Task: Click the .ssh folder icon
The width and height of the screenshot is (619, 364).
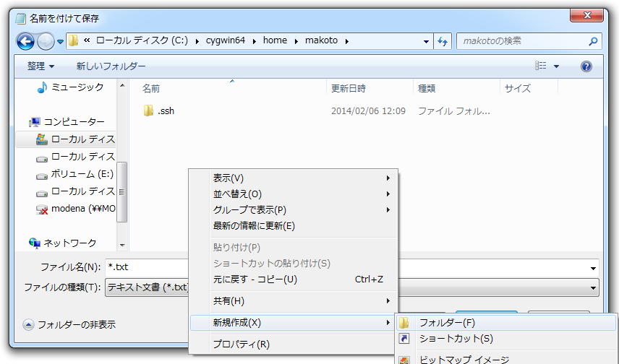Action: click(x=149, y=111)
